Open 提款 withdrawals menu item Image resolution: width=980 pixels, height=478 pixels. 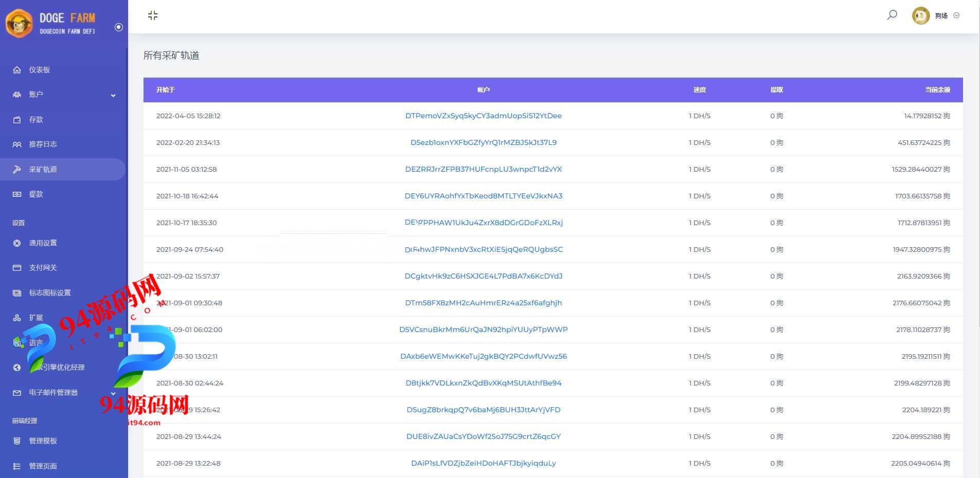tap(36, 194)
